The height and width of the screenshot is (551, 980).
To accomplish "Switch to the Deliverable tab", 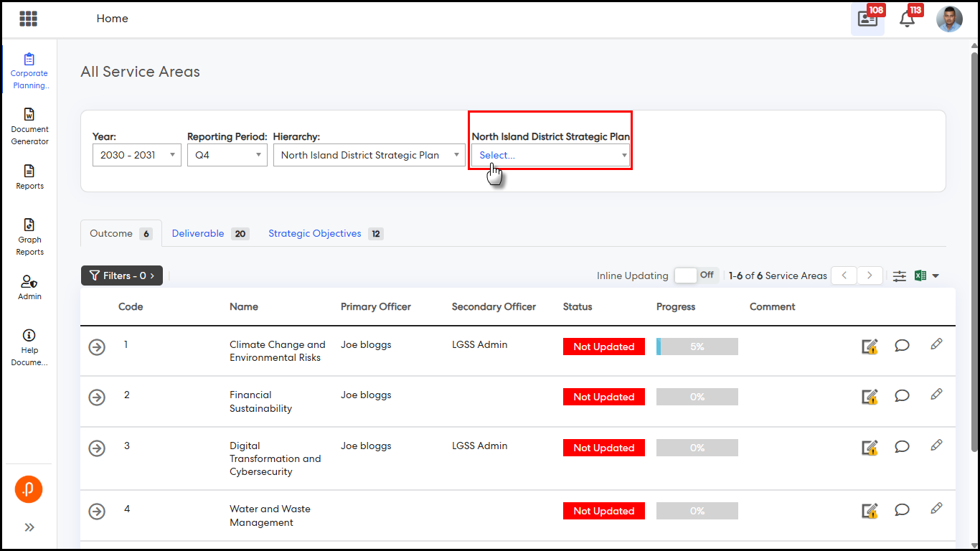I will 199,234.
